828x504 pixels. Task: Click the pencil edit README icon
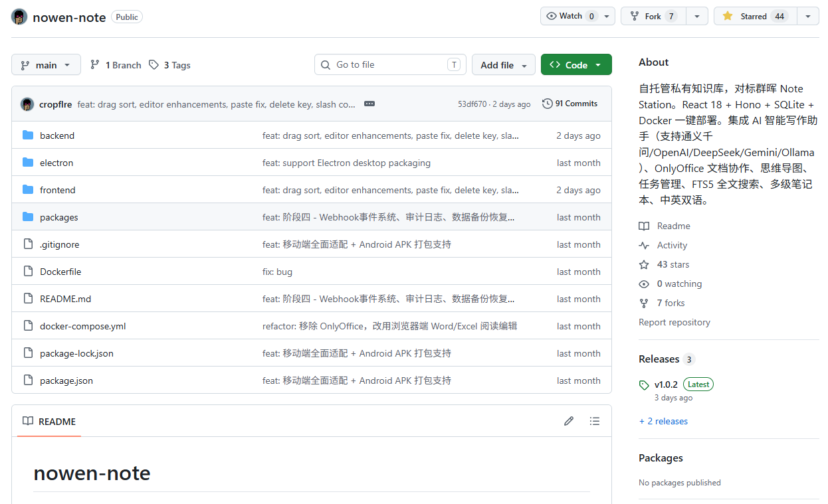pos(569,421)
